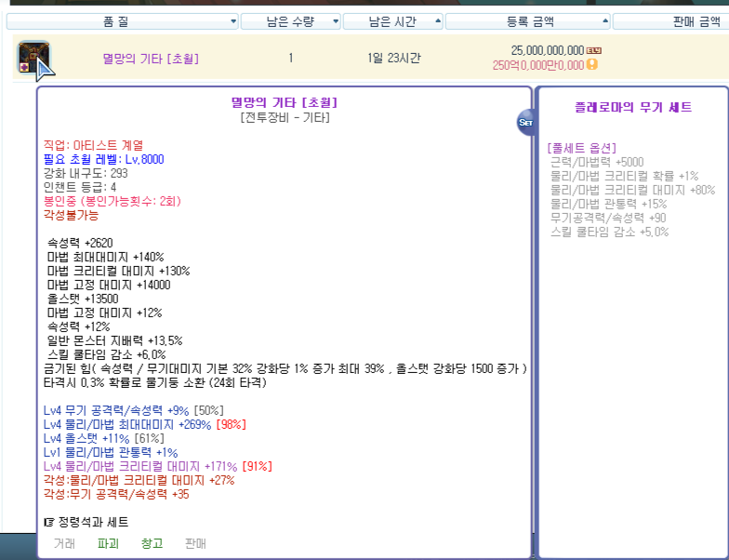
Task: Click the ELY currency icon beside 25,000,000,000
Action: click(x=595, y=50)
